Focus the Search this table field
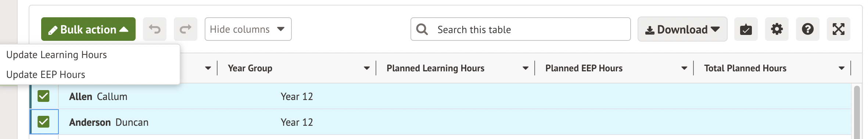Image resolution: width=868 pixels, height=139 pixels. 521,29
